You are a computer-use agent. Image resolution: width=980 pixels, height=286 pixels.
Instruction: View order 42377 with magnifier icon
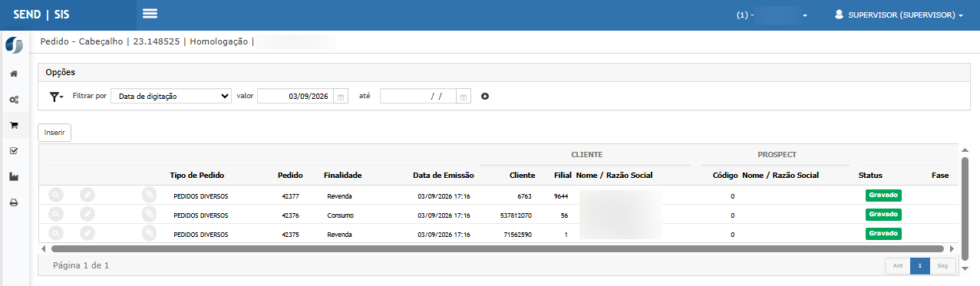tap(56, 196)
